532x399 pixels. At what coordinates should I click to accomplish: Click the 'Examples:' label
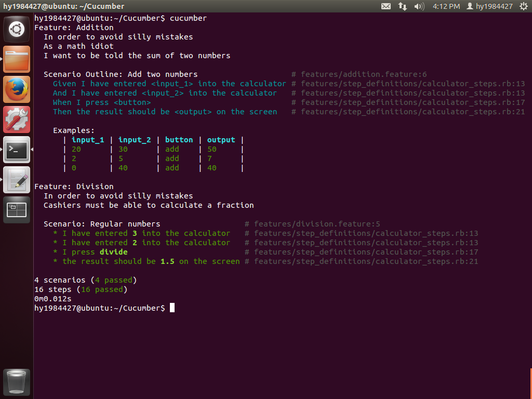point(74,130)
